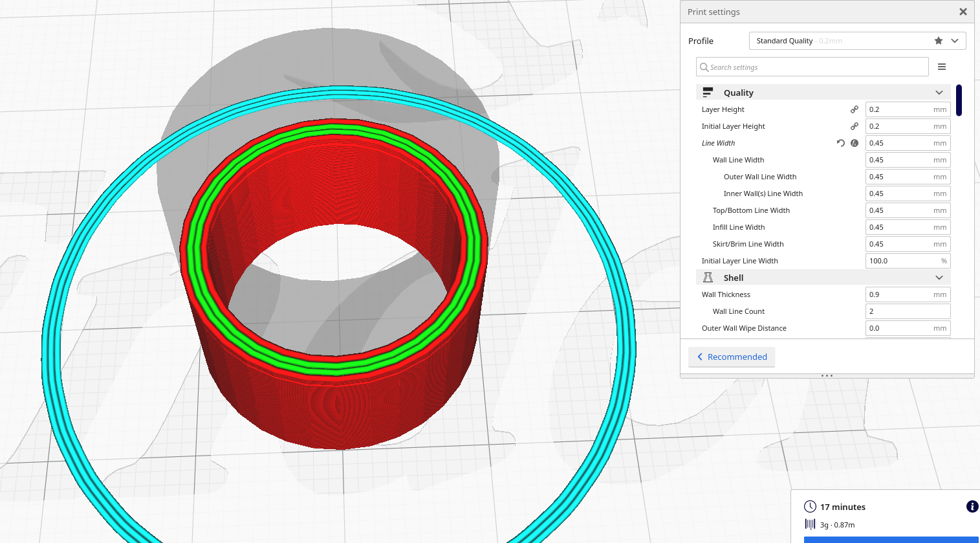Click the material usage spool icon
The height and width of the screenshot is (543, 980).
pos(810,524)
